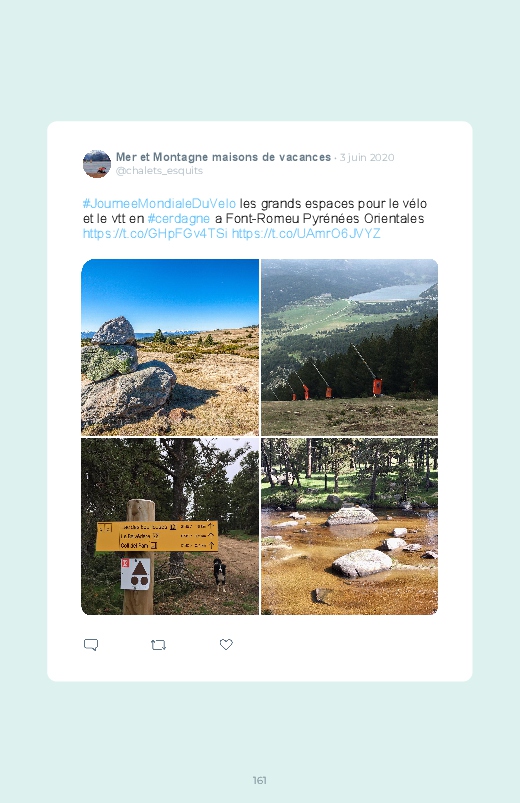Click the yellow trail direction sign
Viewport: 520px width, 803px height.
pyautogui.click(x=157, y=536)
